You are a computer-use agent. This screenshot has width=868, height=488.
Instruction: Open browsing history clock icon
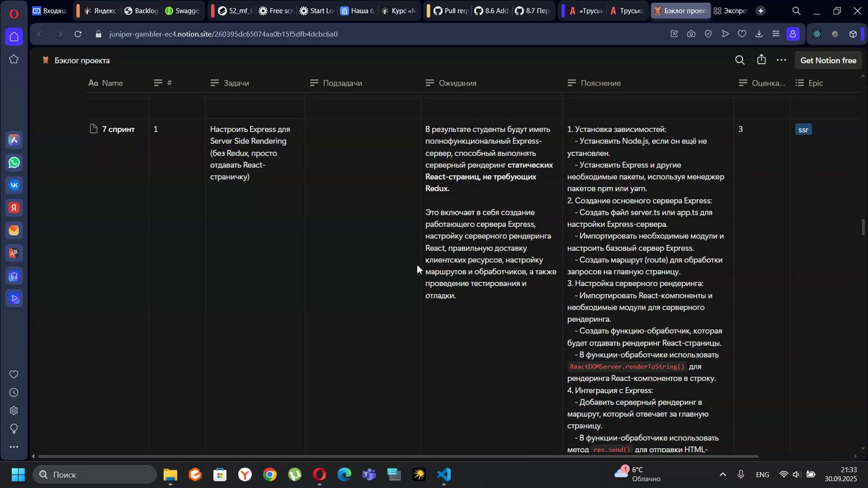coord(14,392)
